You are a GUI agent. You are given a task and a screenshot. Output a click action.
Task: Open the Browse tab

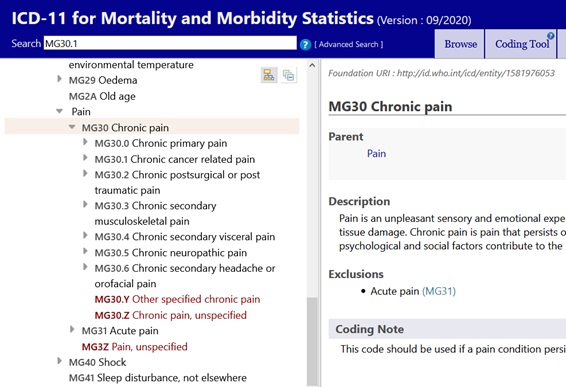(x=460, y=44)
